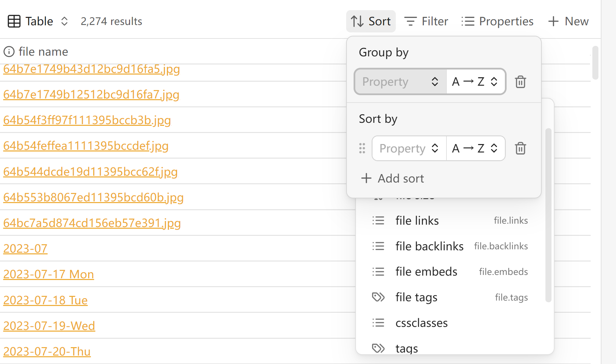Click the file name column info icon
Viewport: 616px width, 364px height.
tap(9, 52)
